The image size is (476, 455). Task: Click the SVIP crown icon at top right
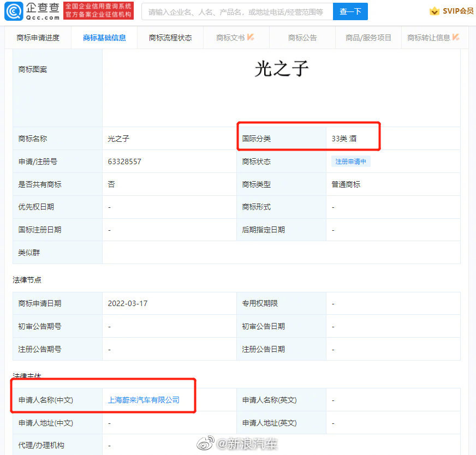pos(435,10)
